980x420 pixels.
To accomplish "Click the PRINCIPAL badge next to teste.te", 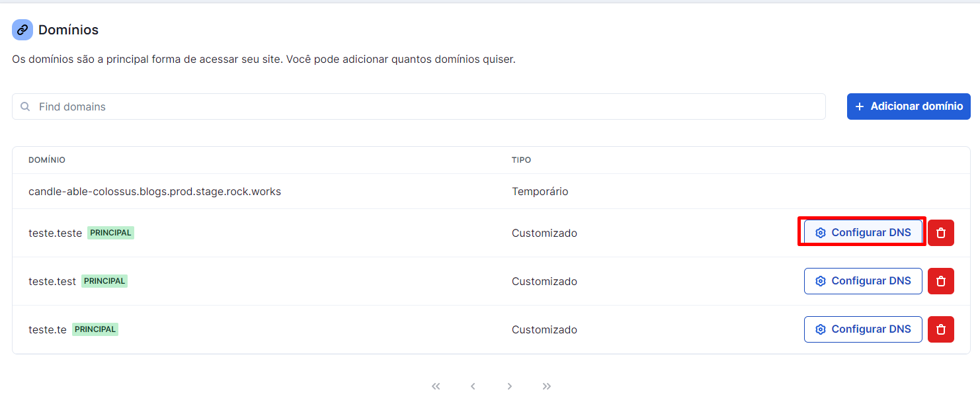I will (x=95, y=329).
